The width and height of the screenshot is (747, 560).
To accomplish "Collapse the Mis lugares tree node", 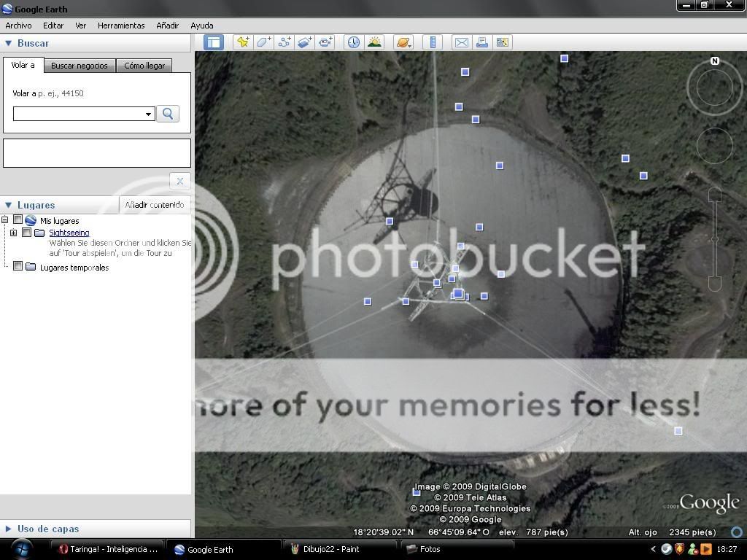I will (x=5, y=220).
